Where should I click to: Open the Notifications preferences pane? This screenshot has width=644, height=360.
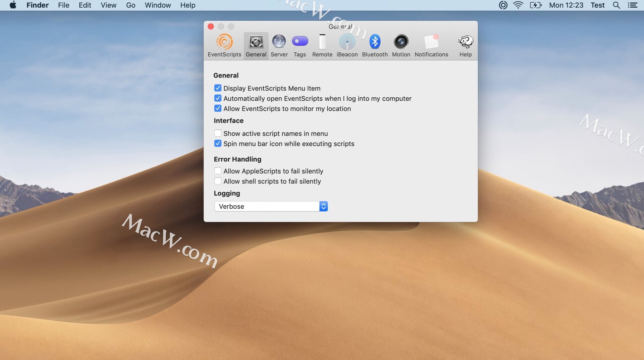pyautogui.click(x=431, y=46)
